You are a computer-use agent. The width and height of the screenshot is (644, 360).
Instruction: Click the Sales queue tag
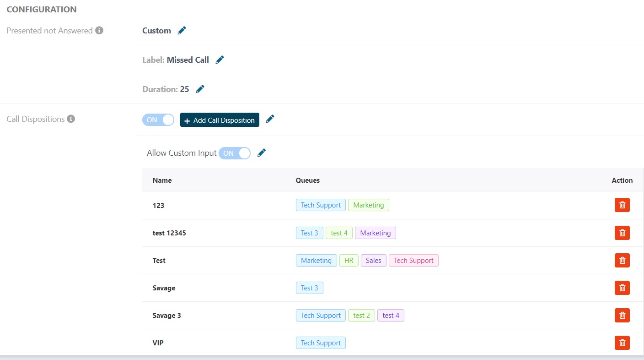click(x=374, y=260)
